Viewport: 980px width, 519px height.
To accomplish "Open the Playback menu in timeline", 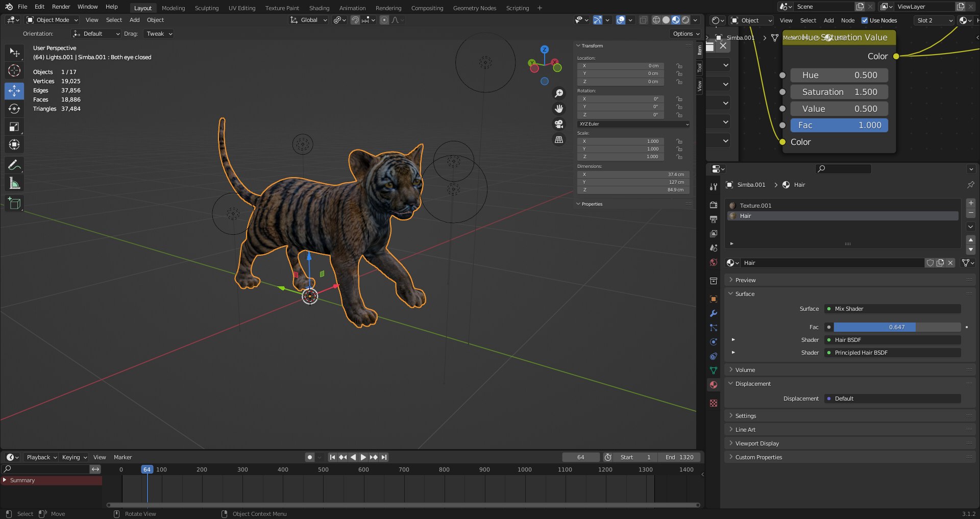I will [41, 457].
